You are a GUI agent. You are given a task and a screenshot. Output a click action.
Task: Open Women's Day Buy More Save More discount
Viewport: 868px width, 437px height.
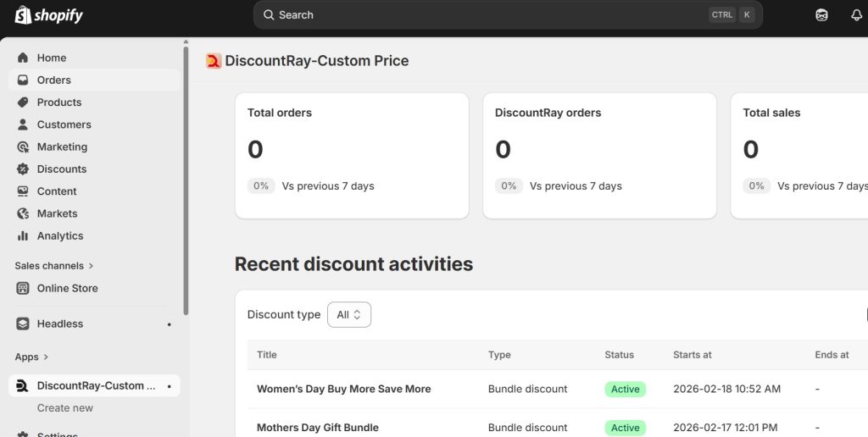click(x=344, y=389)
